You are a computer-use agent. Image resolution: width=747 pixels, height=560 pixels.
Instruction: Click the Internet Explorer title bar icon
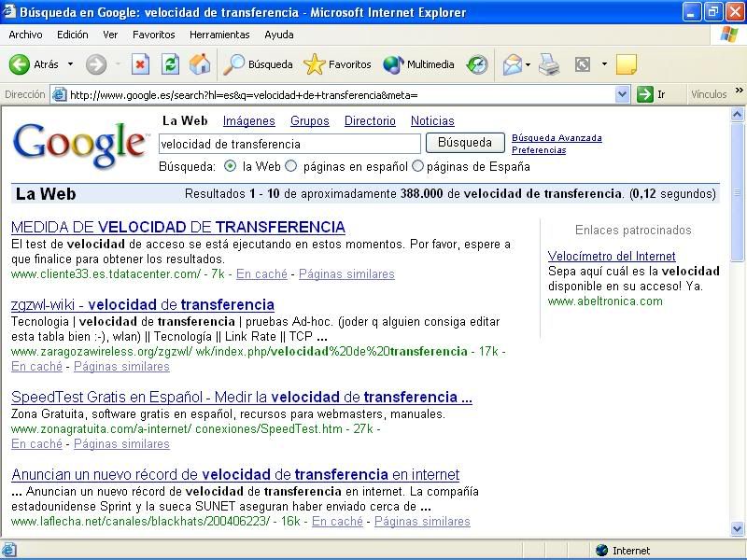coord(9,11)
